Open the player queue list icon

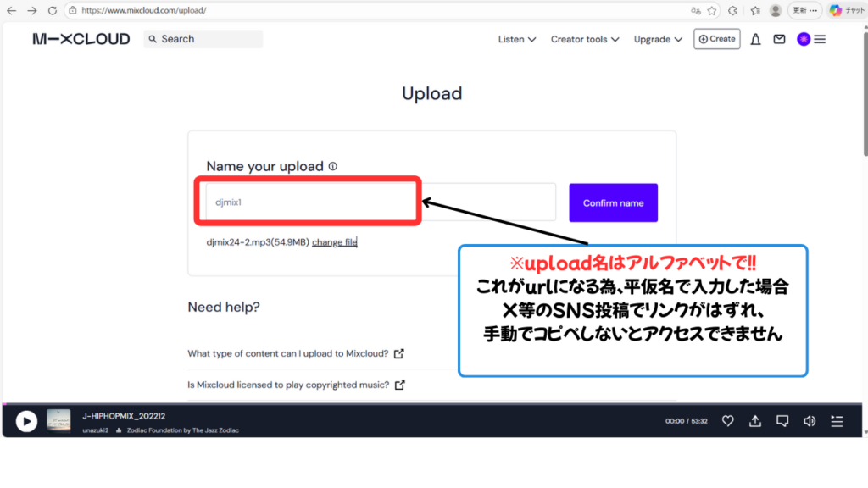pyautogui.click(x=837, y=421)
